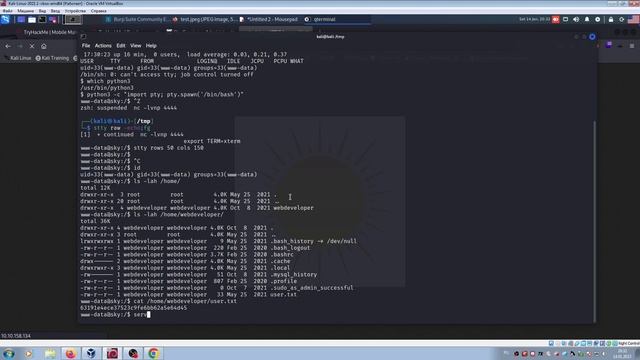
Task: Open terminal Edit menu
Action: click(x=120, y=46)
